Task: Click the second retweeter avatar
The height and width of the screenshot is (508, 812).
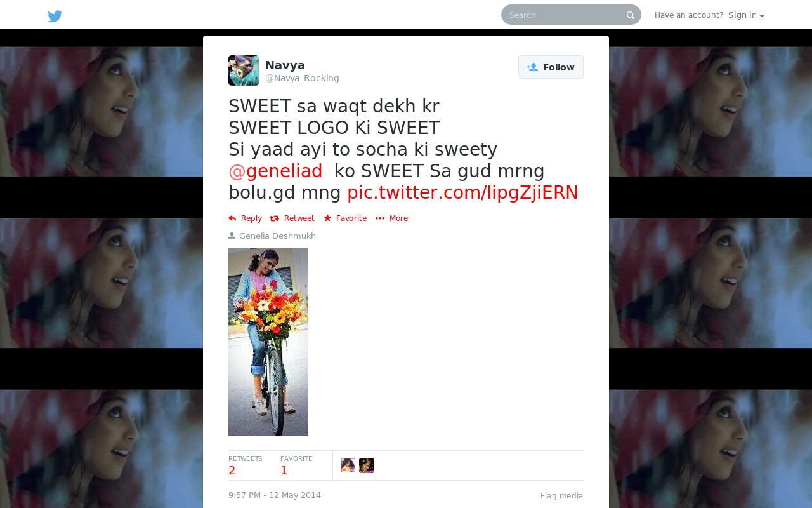Action: (x=367, y=465)
